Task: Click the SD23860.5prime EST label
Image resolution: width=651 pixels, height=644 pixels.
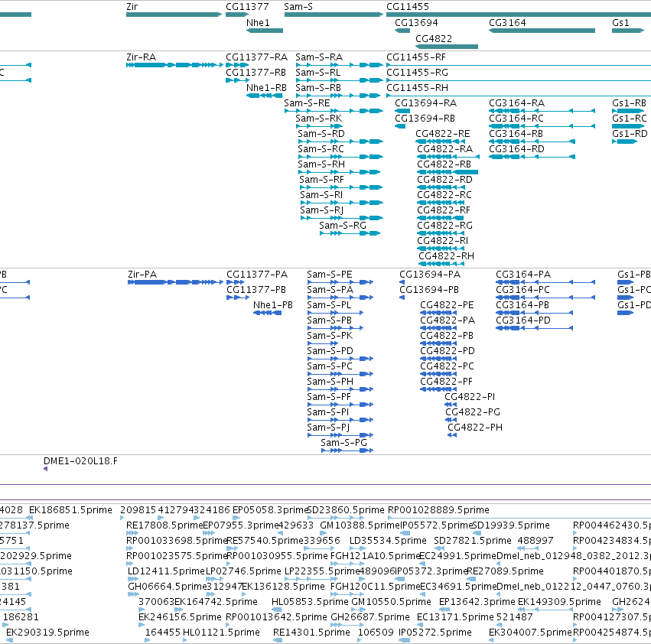Action: [346, 510]
